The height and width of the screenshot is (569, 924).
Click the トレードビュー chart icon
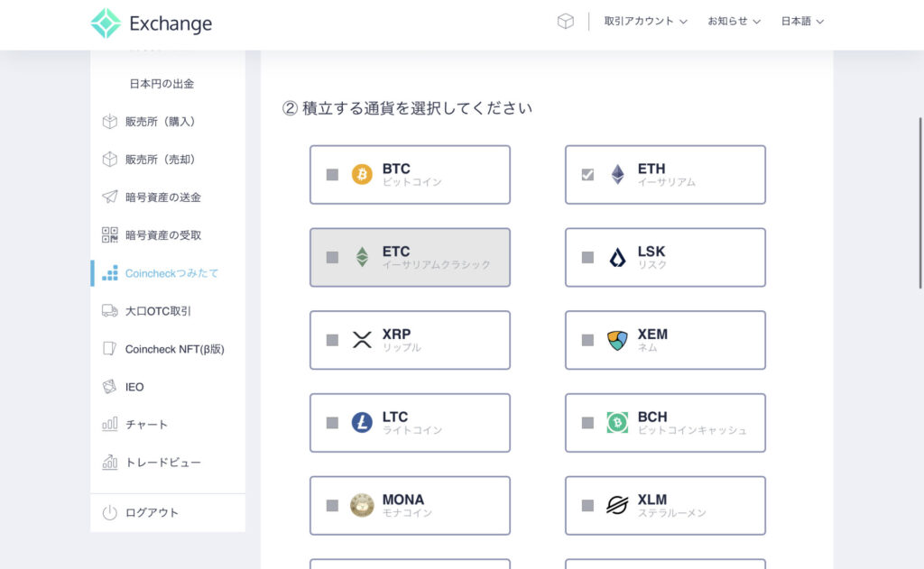(x=109, y=463)
